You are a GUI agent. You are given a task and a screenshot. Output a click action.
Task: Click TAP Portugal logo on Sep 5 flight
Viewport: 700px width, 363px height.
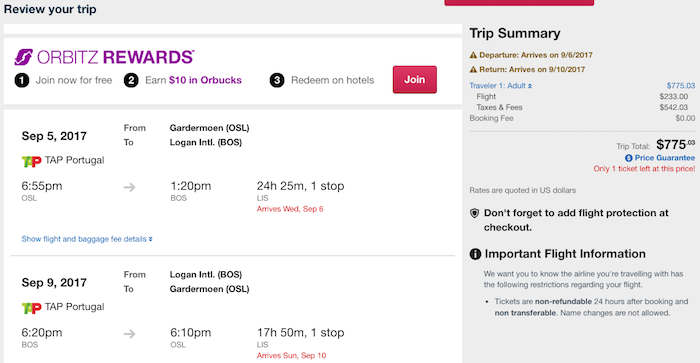click(x=31, y=161)
